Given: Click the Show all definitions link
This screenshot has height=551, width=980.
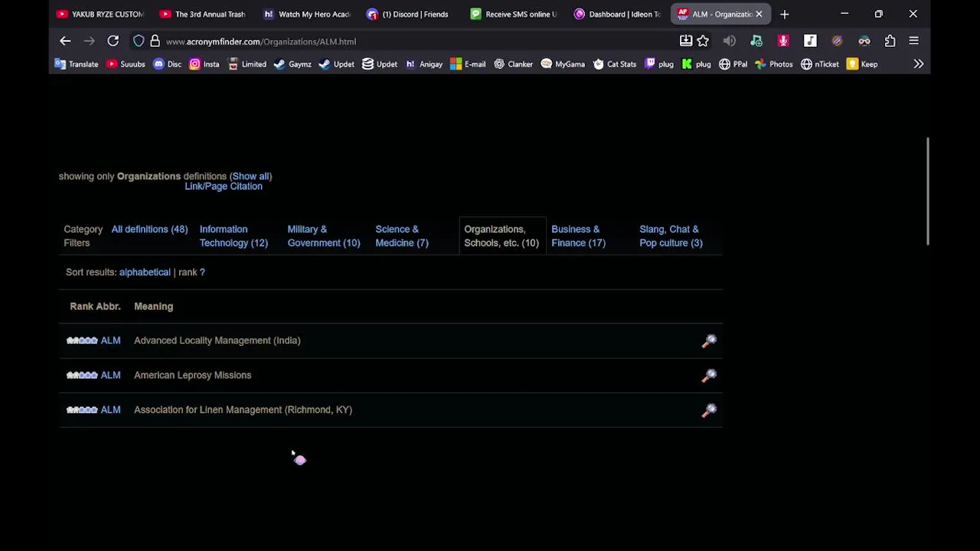Looking at the screenshot, I should click(x=250, y=177).
